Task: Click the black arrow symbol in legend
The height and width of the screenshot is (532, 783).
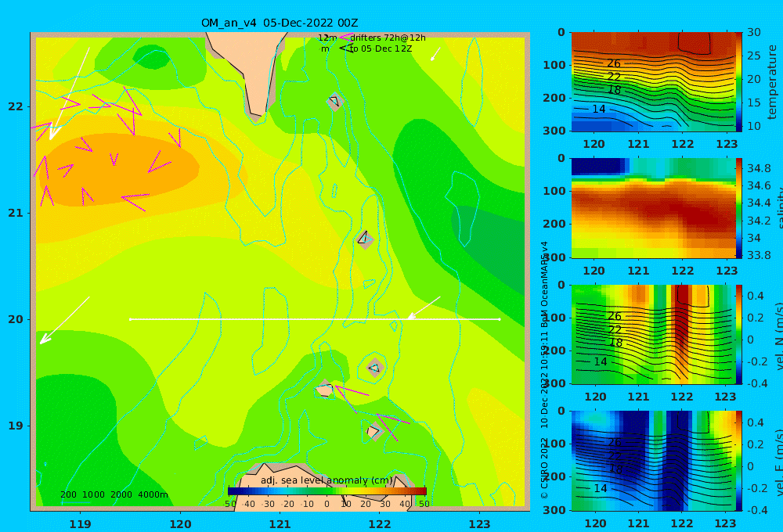Action: 346,49
